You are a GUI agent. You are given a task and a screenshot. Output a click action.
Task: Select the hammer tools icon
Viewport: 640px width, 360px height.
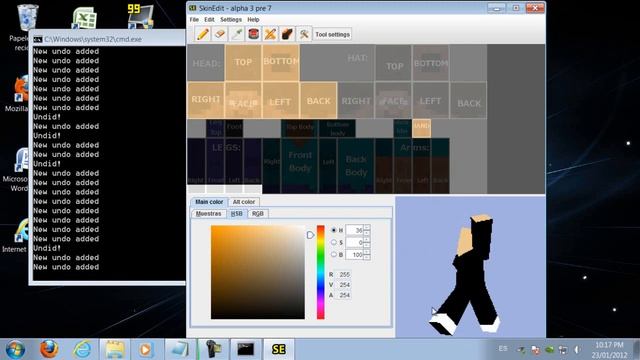(304, 34)
